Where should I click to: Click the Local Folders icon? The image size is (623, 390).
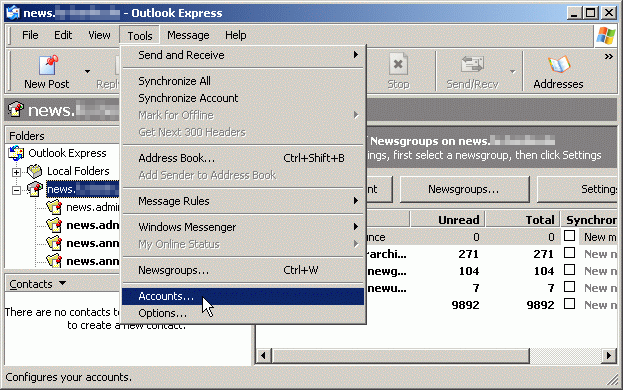pyautogui.click(x=35, y=171)
